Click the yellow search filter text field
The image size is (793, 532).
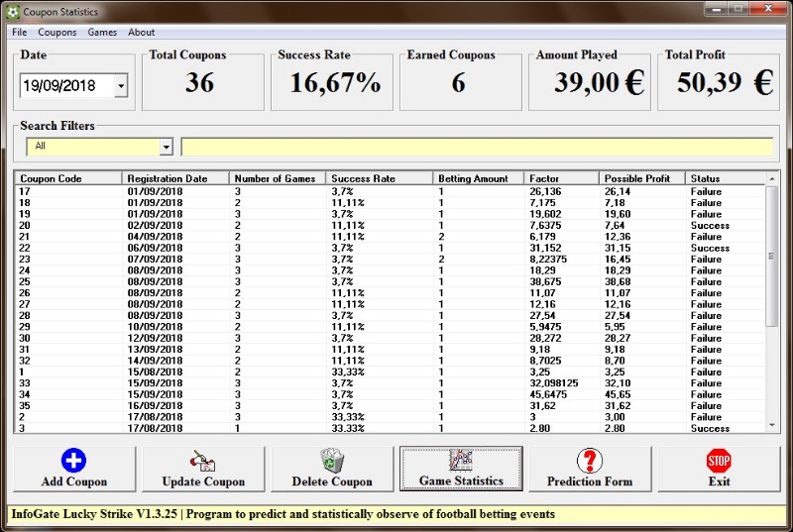coord(476,147)
